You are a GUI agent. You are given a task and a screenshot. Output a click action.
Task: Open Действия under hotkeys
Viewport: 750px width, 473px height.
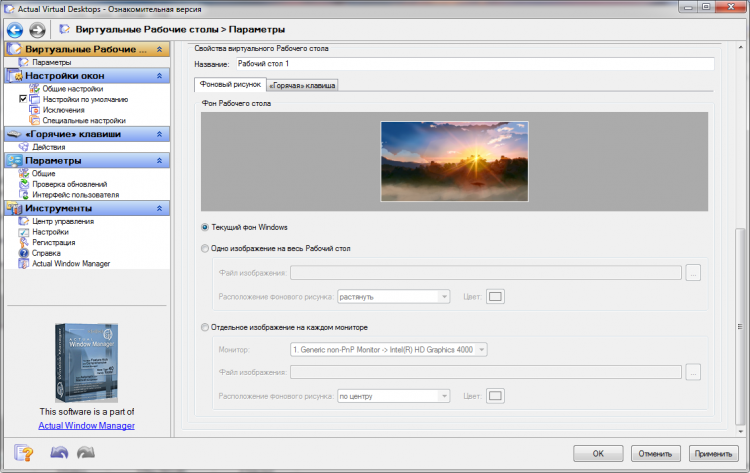49,147
